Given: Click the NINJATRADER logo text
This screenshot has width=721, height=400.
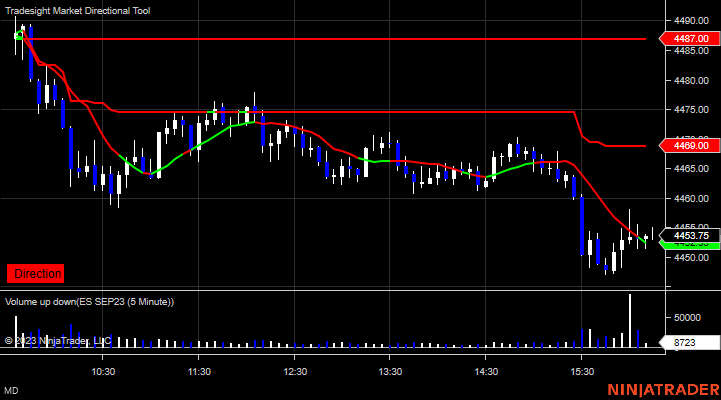Looking at the screenshot, I should pos(663,390).
